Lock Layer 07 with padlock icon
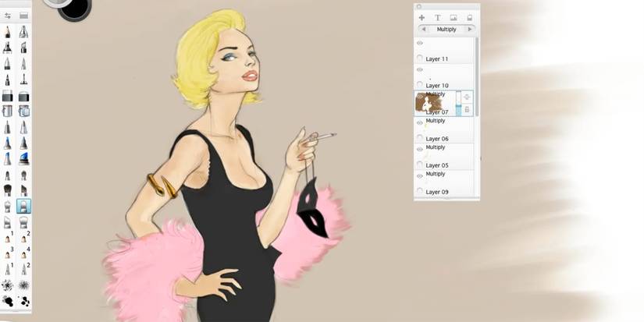 click(467, 110)
